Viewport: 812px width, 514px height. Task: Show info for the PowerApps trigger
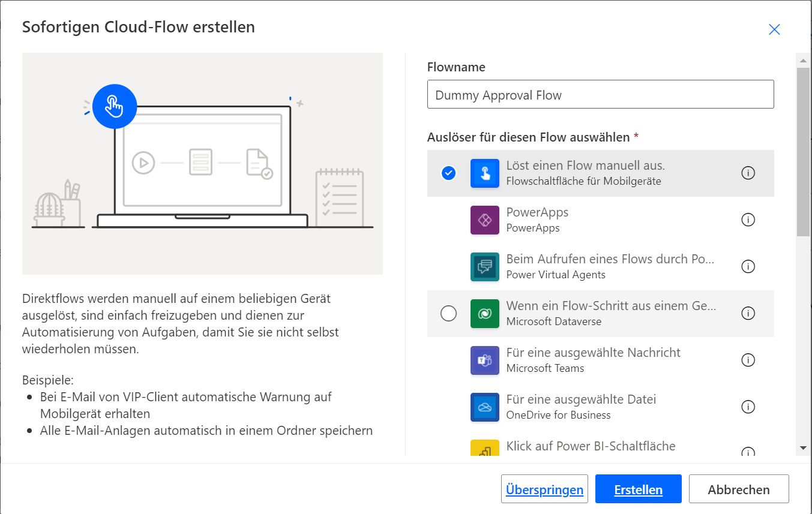point(748,220)
